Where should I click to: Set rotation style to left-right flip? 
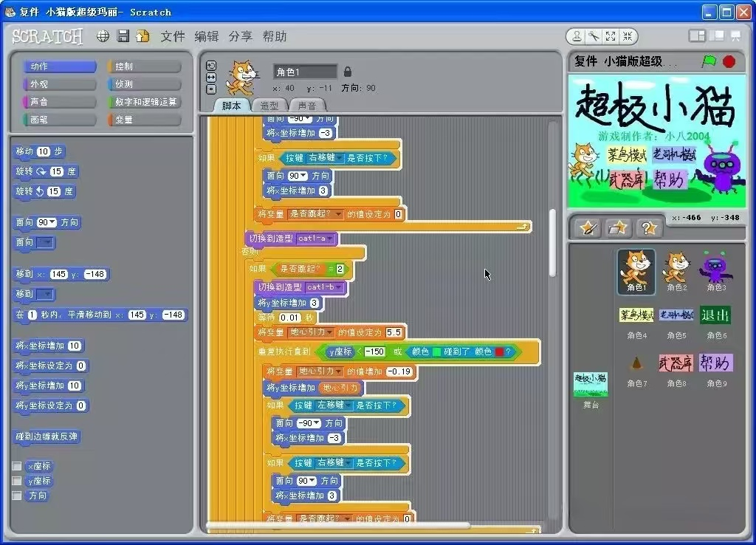point(211,77)
